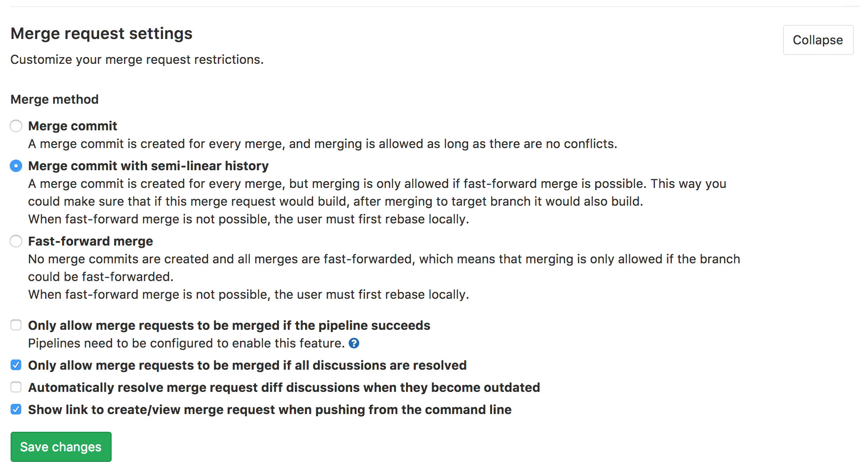
Task: Click the blue help question mark icon
Action: point(354,343)
